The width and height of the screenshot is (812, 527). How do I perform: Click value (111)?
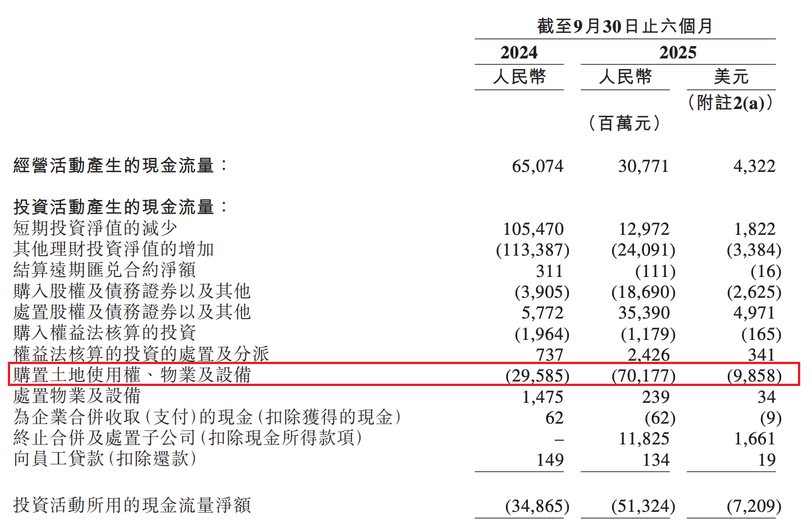pos(655,271)
